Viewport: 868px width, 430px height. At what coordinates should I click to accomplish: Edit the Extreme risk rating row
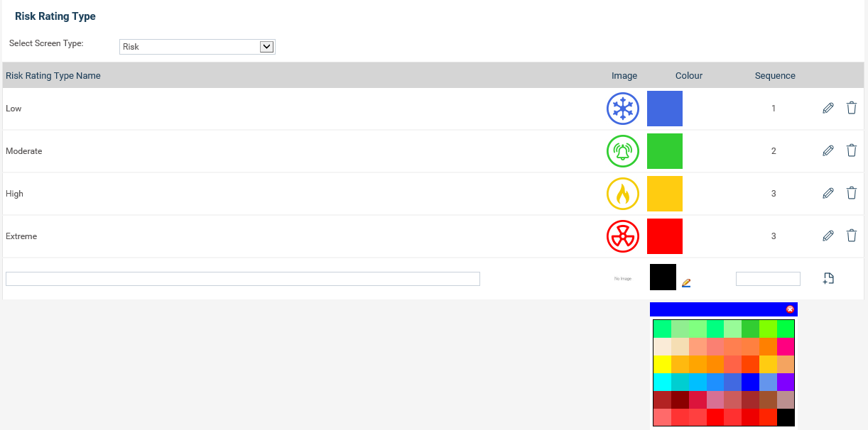pos(828,236)
